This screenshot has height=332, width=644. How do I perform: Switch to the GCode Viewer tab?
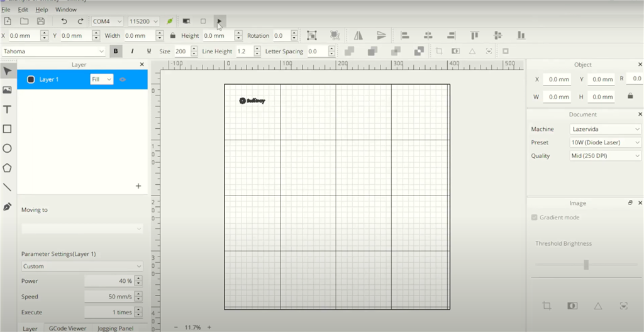tap(67, 328)
